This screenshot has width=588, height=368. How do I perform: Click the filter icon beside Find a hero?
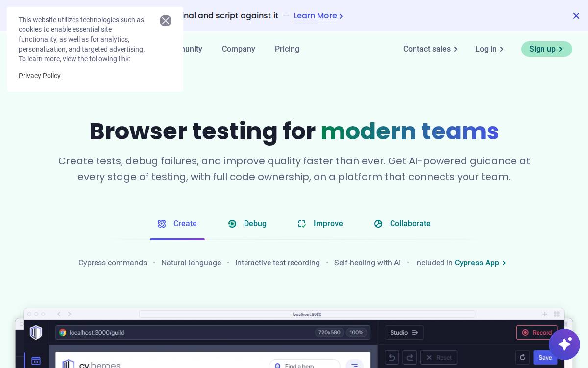(x=354, y=364)
